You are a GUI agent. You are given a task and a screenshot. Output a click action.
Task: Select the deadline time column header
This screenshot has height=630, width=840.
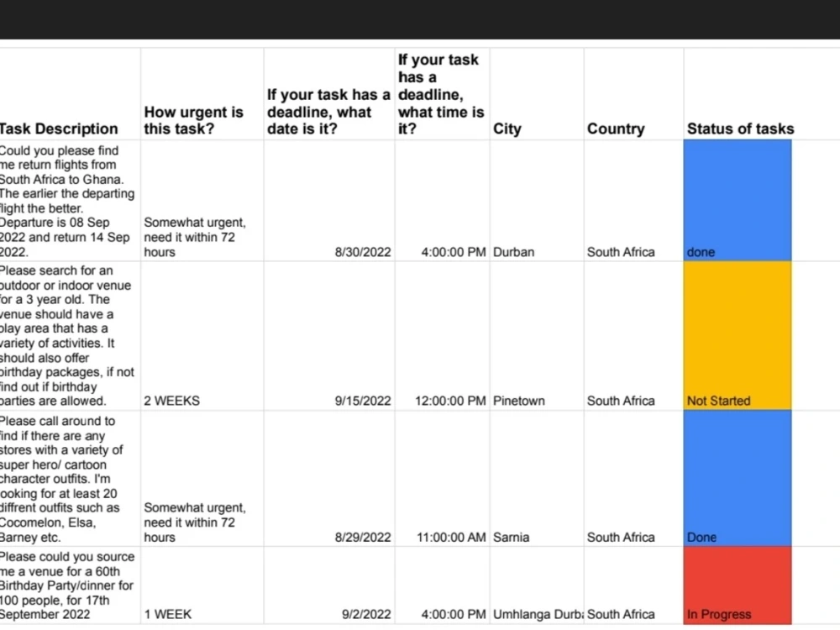(441, 94)
